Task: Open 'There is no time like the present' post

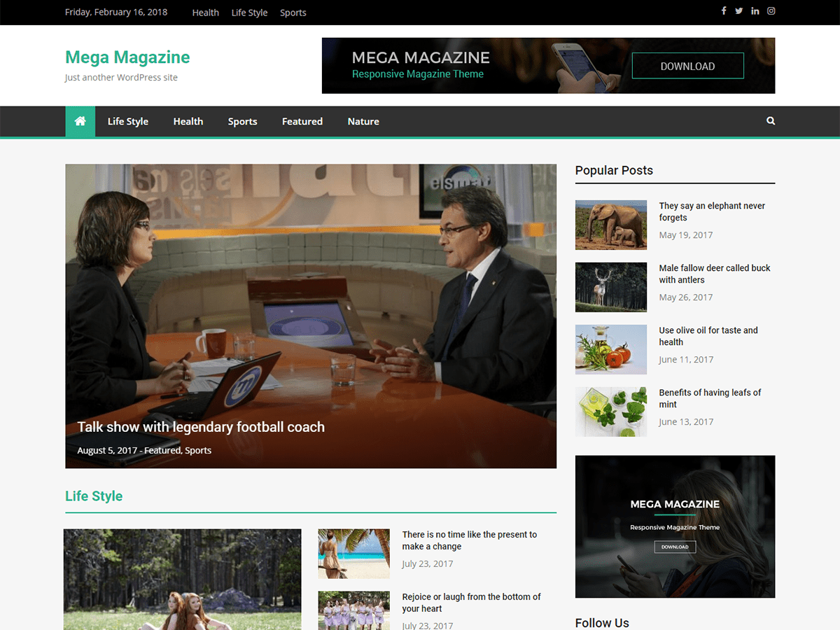Action: tap(470, 540)
